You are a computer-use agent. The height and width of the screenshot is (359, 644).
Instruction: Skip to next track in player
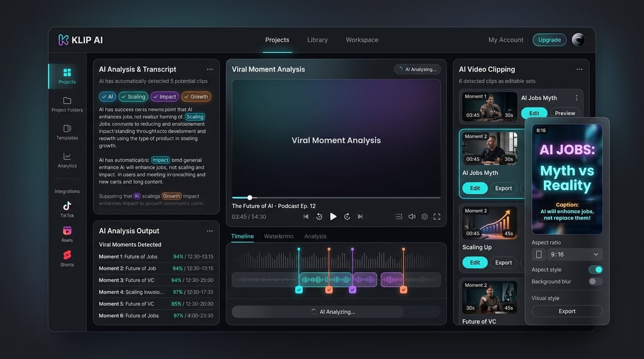360,216
